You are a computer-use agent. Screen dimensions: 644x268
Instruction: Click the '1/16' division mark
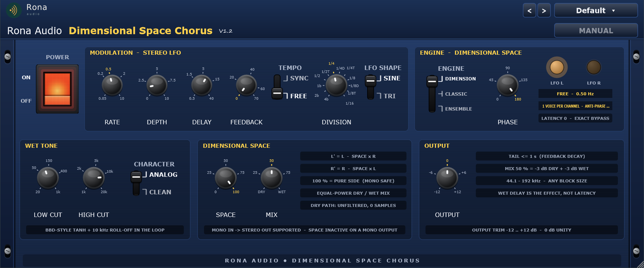[x=350, y=103]
